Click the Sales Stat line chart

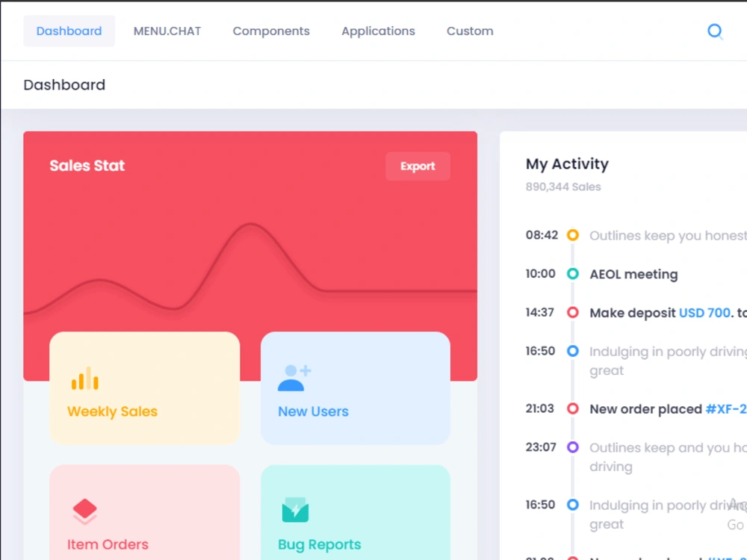point(250,269)
